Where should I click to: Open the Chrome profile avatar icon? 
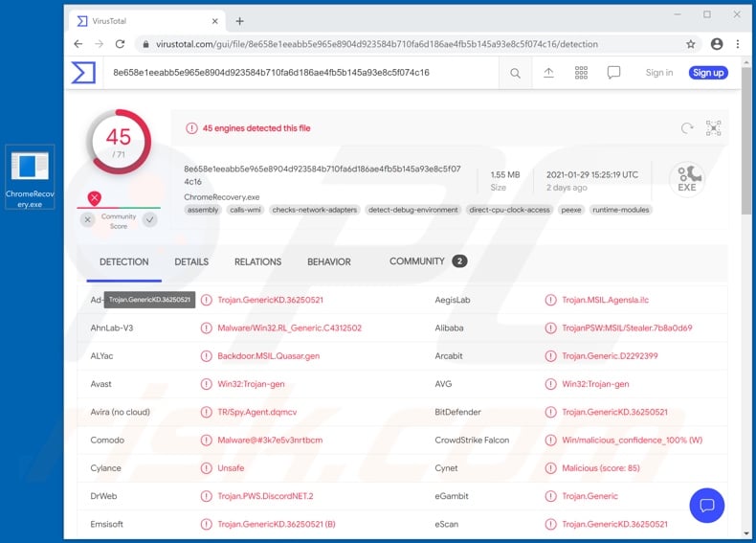click(x=717, y=44)
